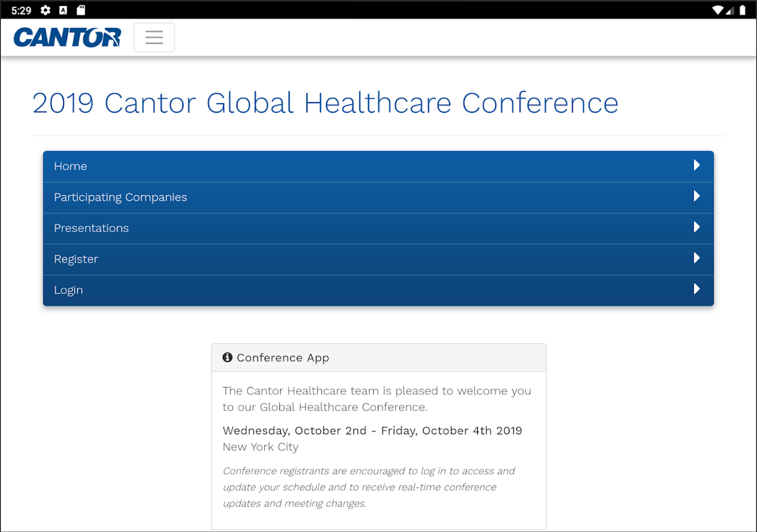Tap the cellular signal icon

click(x=730, y=10)
